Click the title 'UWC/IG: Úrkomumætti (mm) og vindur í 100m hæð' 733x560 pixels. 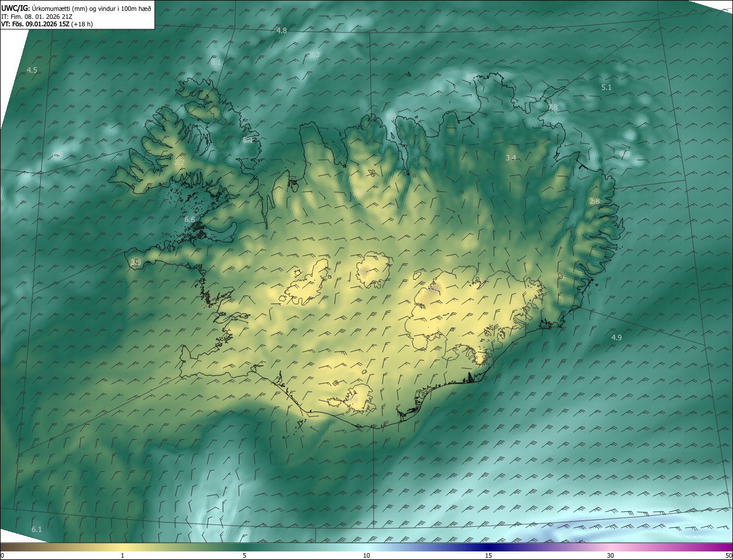tap(76, 8)
